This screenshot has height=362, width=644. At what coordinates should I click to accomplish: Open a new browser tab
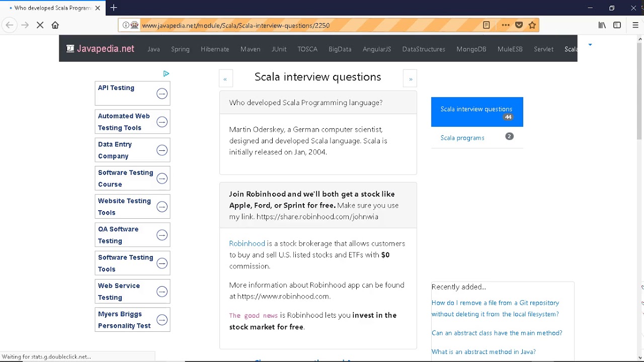point(114,8)
